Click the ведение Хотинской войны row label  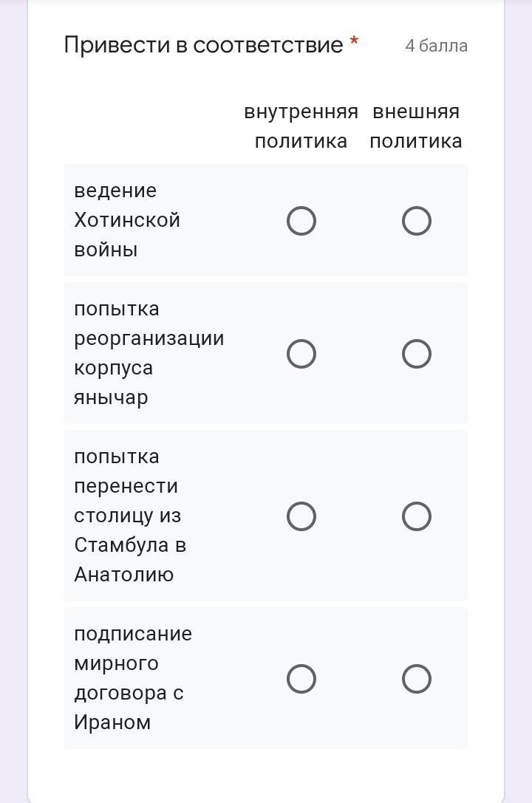click(x=127, y=220)
